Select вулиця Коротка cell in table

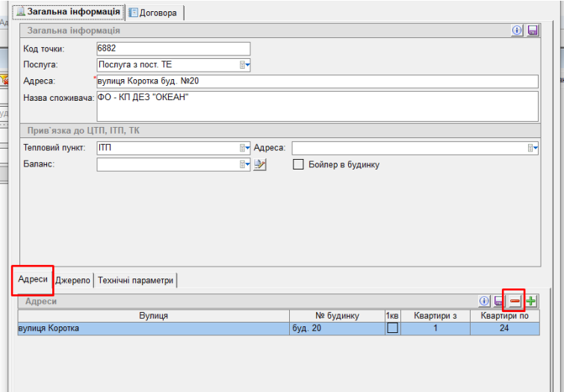point(152,328)
